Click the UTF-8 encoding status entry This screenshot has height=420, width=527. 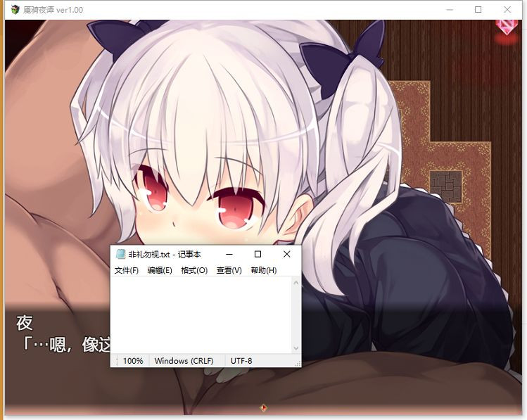[x=241, y=361]
